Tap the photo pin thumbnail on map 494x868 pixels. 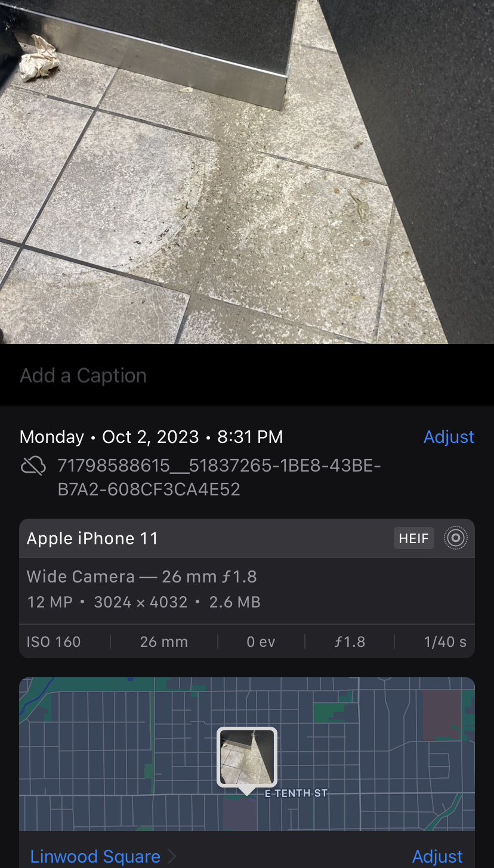(247, 756)
